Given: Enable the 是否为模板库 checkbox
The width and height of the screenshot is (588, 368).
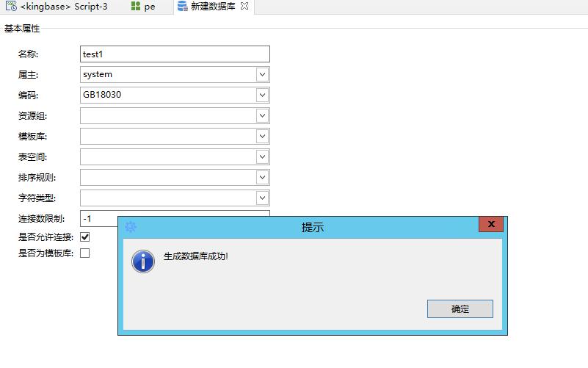Looking at the screenshot, I should pyautogui.click(x=84, y=253).
